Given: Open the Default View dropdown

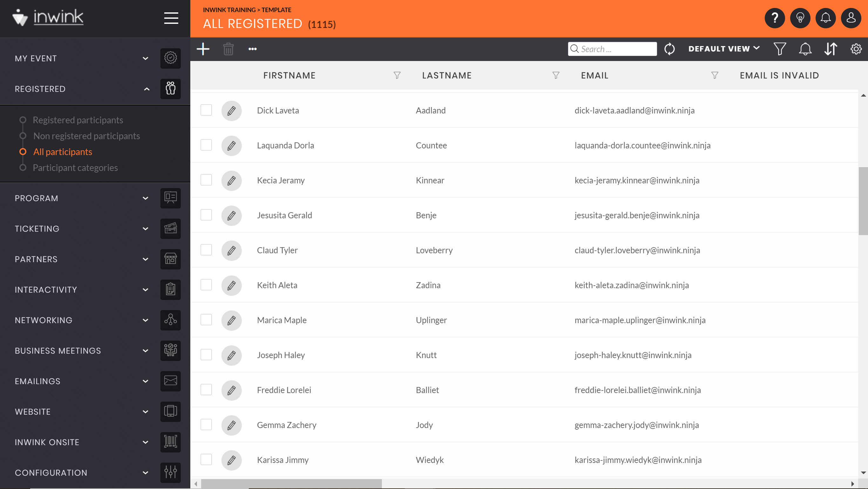Looking at the screenshot, I should 723,49.
